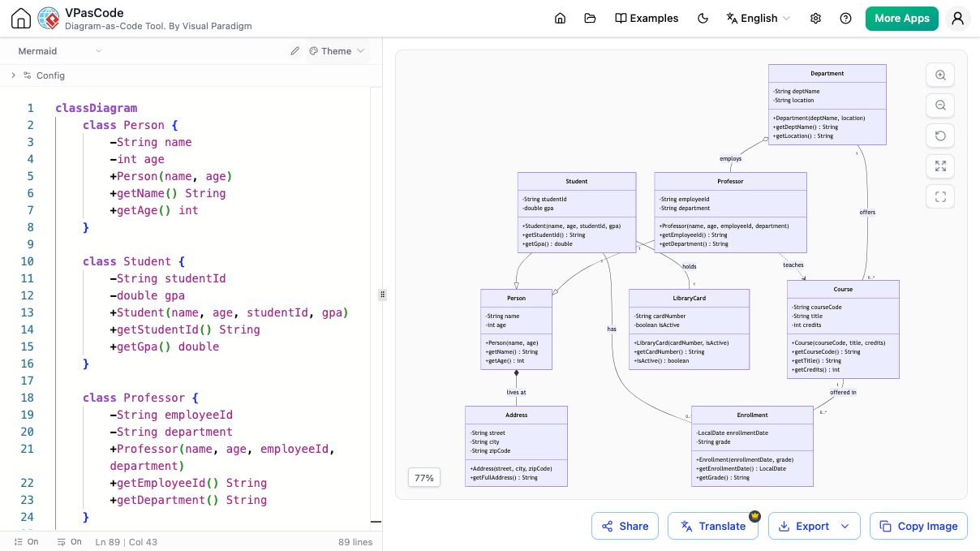Click the 77% zoom level indicator

(424, 478)
